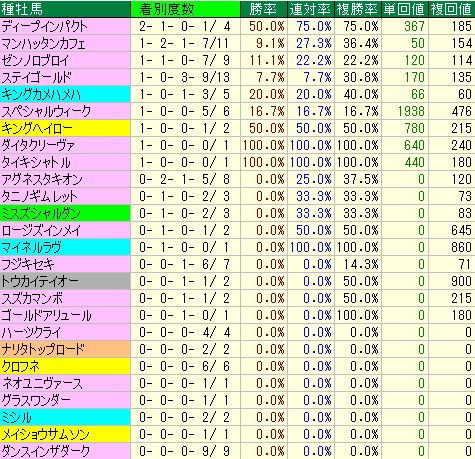Click ディープインパクト 連対率 75.0%
The height and width of the screenshot is (459, 475).
click(314, 26)
